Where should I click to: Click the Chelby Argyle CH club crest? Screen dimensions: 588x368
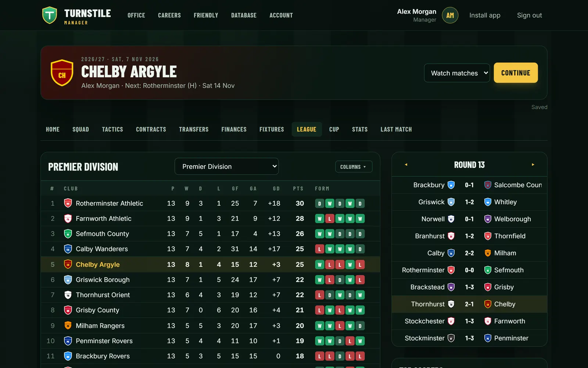pyautogui.click(x=62, y=72)
